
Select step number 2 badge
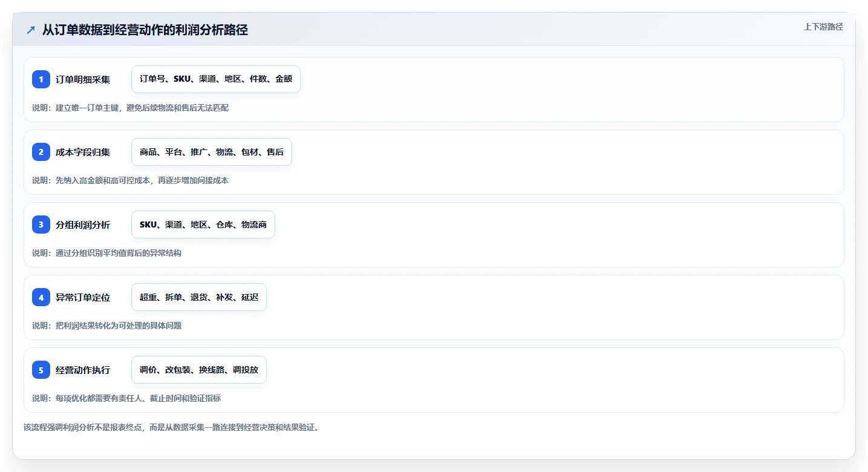click(x=41, y=152)
